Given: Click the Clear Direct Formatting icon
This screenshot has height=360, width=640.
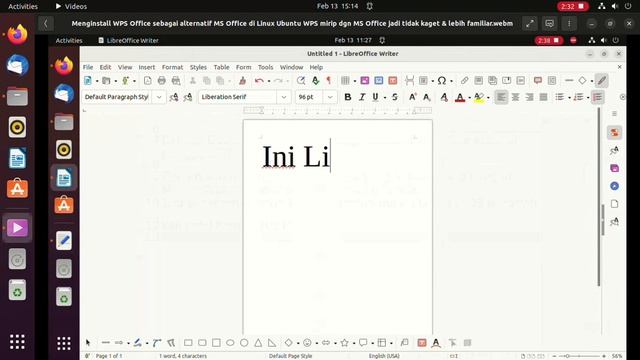Looking at the screenshot, I should pyautogui.click(x=444, y=97).
